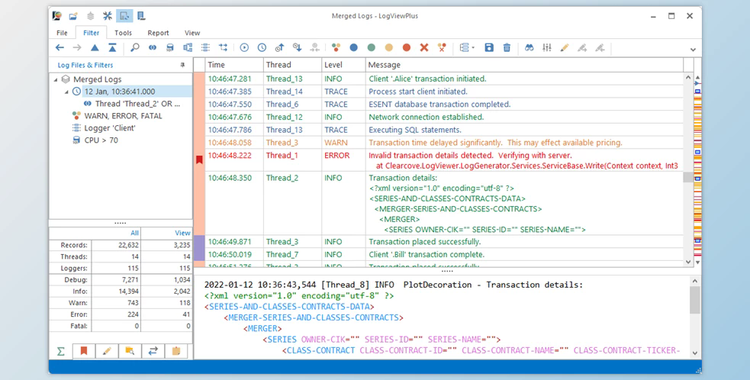Click the All statistics column link
Image resolution: width=750 pixels, height=380 pixels.
(134, 233)
